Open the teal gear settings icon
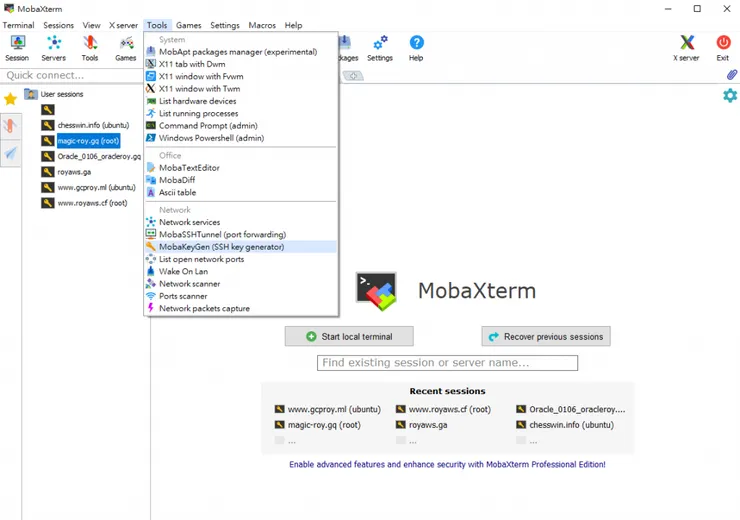 (x=730, y=95)
